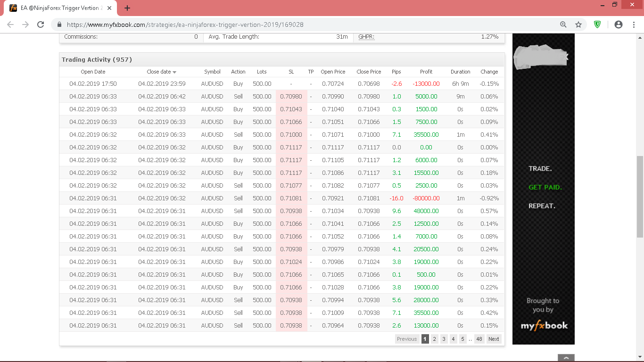Click profit value -80000.00
This screenshot has height=362, width=644.
[x=426, y=198]
